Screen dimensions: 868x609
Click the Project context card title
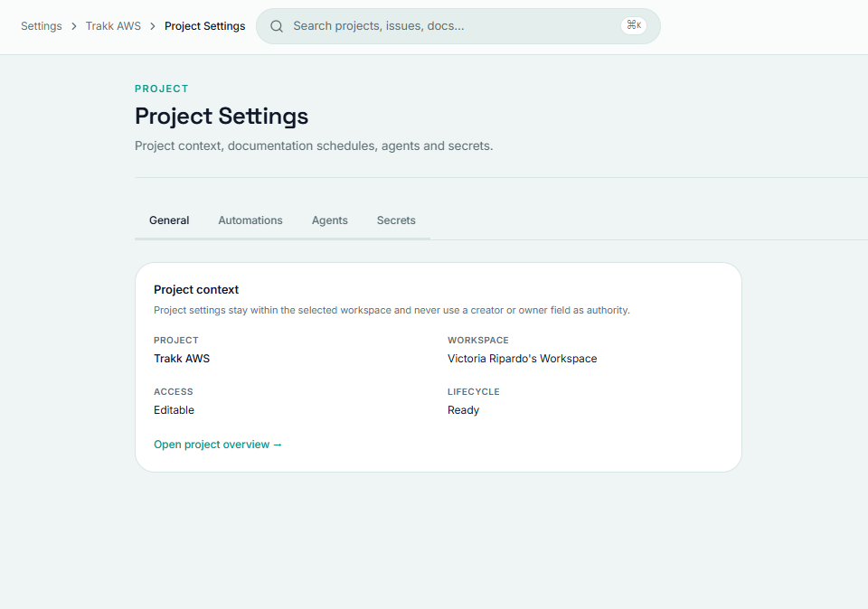pos(196,289)
